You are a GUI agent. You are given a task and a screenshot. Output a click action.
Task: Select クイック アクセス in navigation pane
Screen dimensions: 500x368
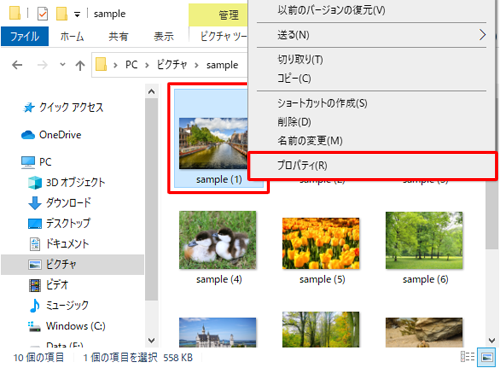click(71, 107)
